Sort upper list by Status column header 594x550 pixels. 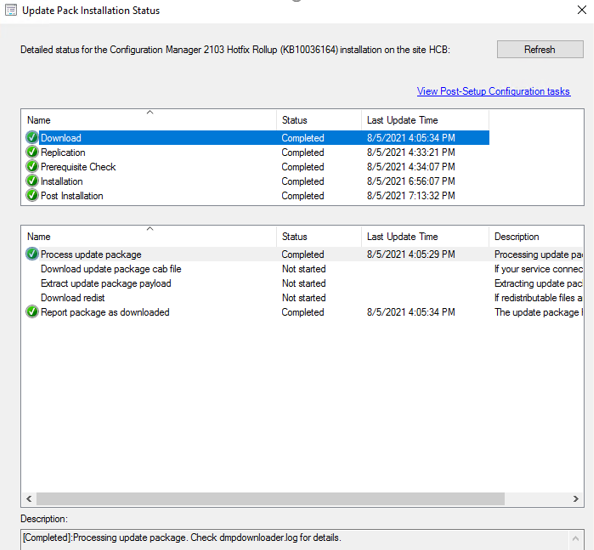point(319,120)
